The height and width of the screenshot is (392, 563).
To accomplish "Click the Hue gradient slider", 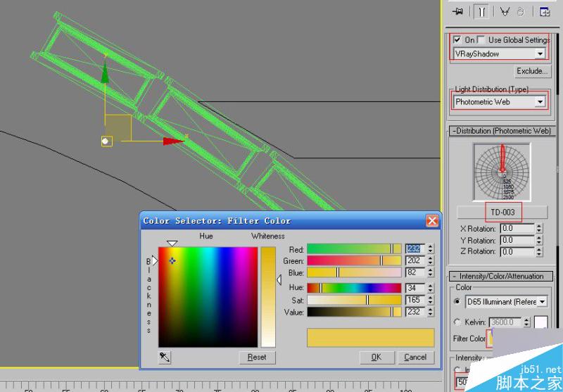I will [x=354, y=288].
